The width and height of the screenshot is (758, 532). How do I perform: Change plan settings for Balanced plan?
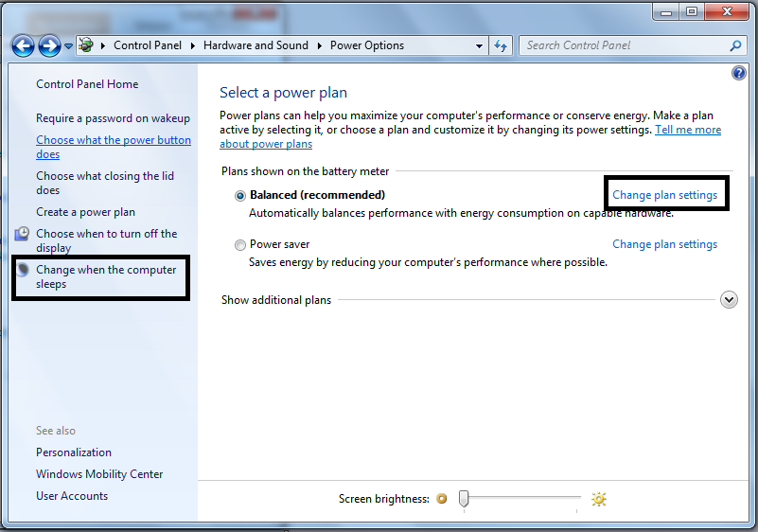[x=664, y=195]
